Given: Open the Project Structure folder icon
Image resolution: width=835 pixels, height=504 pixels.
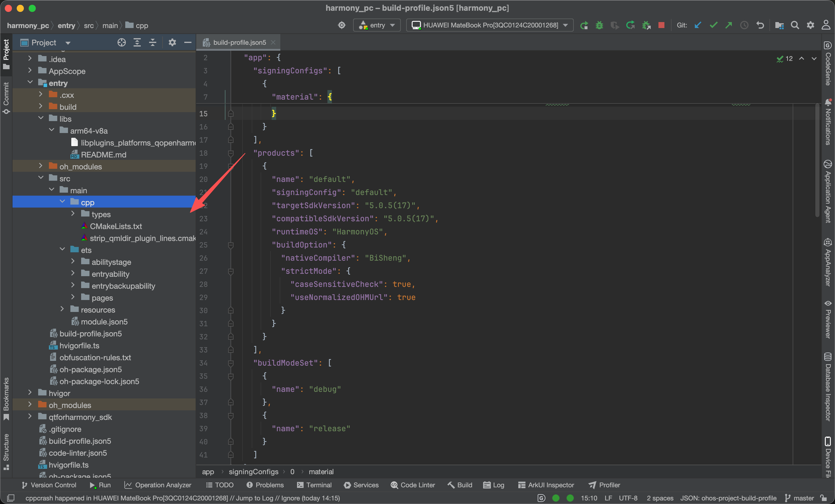Looking at the screenshot, I should point(779,25).
